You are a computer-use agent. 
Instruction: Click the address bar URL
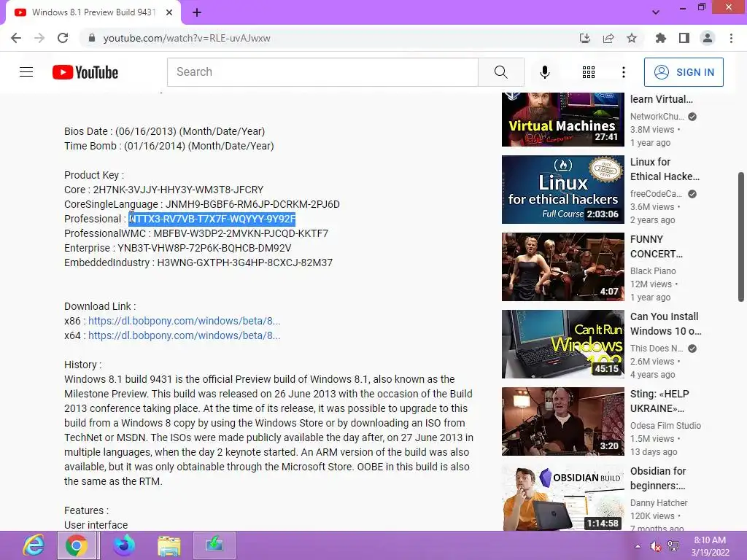tap(187, 38)
